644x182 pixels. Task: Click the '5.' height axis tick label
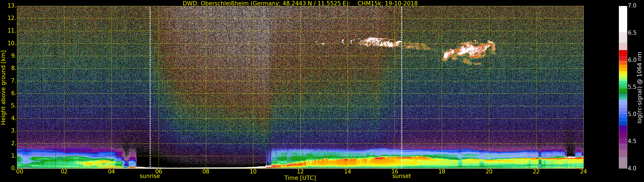[x=14, y=106]
